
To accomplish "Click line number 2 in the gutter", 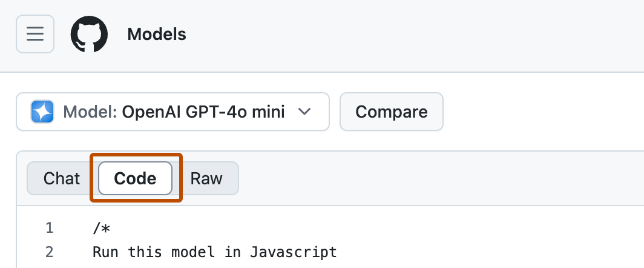I will point(50,251).
